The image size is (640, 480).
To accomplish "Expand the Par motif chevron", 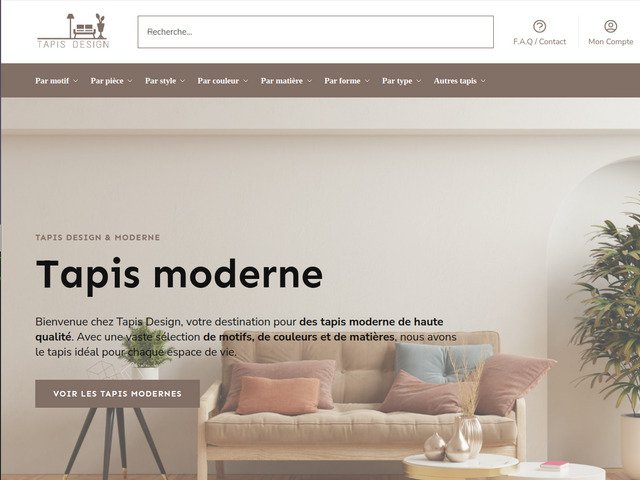I will (x=76, y=81).
